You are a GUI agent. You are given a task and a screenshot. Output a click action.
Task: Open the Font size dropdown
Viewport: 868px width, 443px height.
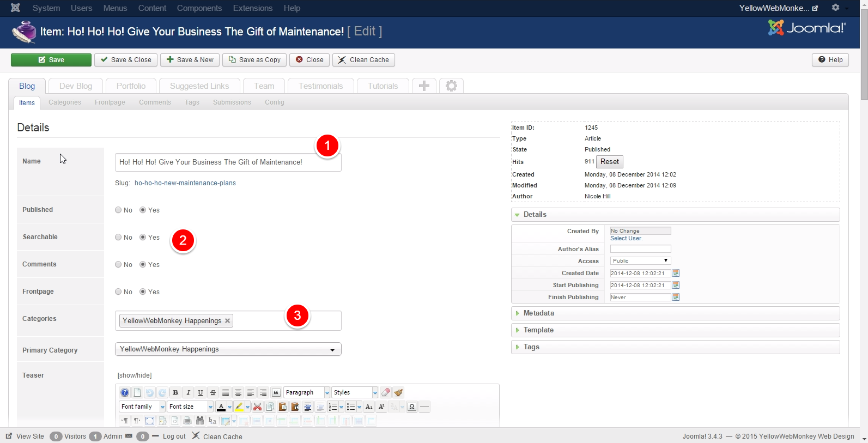190,406
